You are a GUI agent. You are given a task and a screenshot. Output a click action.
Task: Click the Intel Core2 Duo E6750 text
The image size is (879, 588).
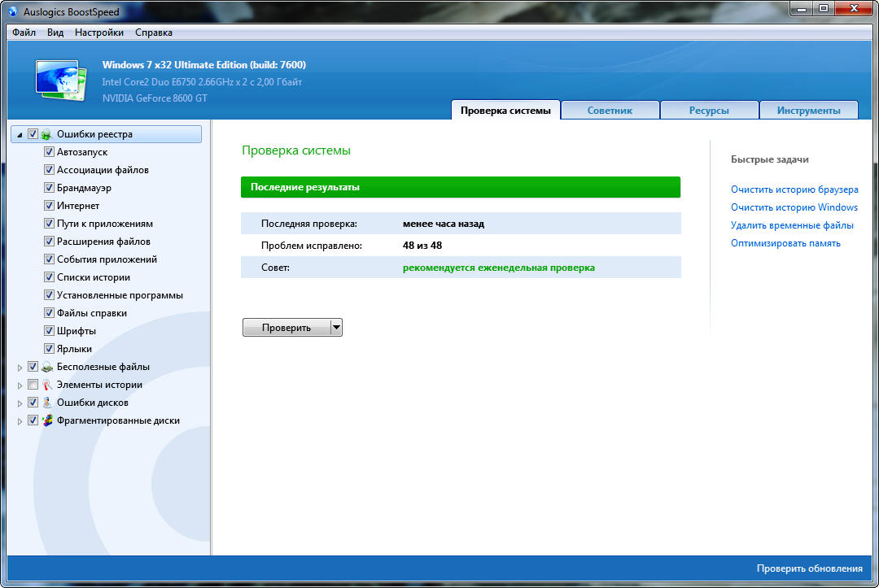(202, 82)
